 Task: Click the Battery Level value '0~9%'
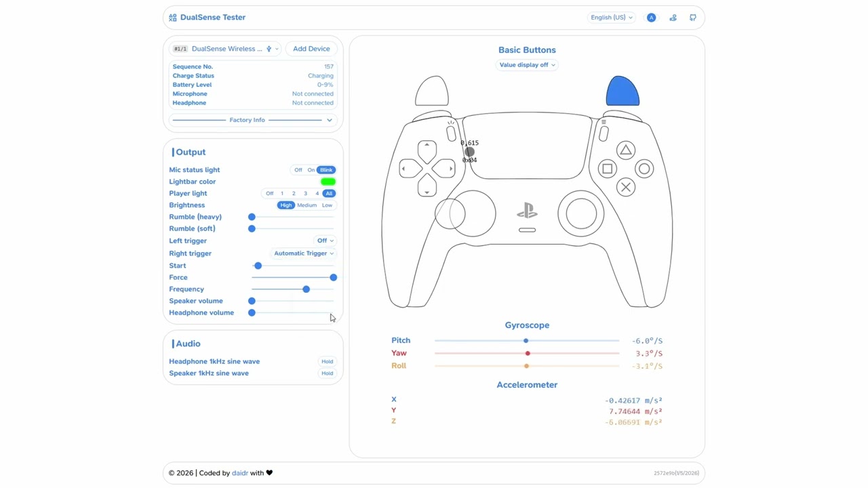coord(325,85)
